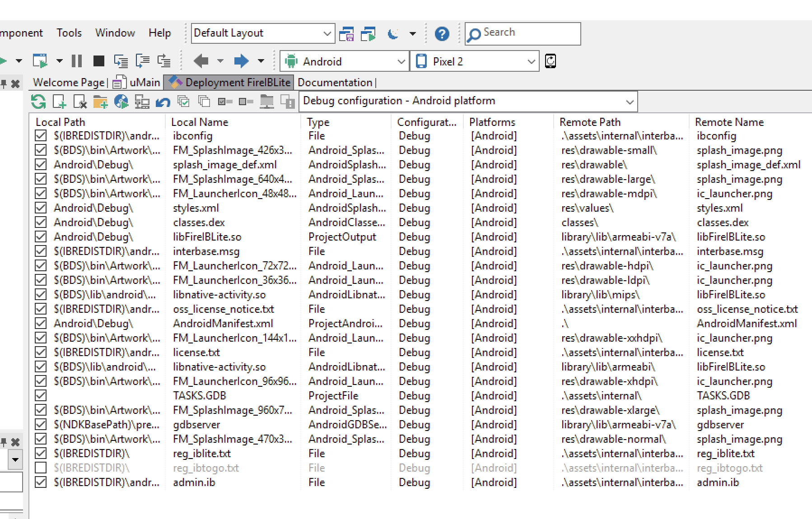Click the Run Without Debugging icon
The width and height of the screenshot is (812, 519).
40,61
